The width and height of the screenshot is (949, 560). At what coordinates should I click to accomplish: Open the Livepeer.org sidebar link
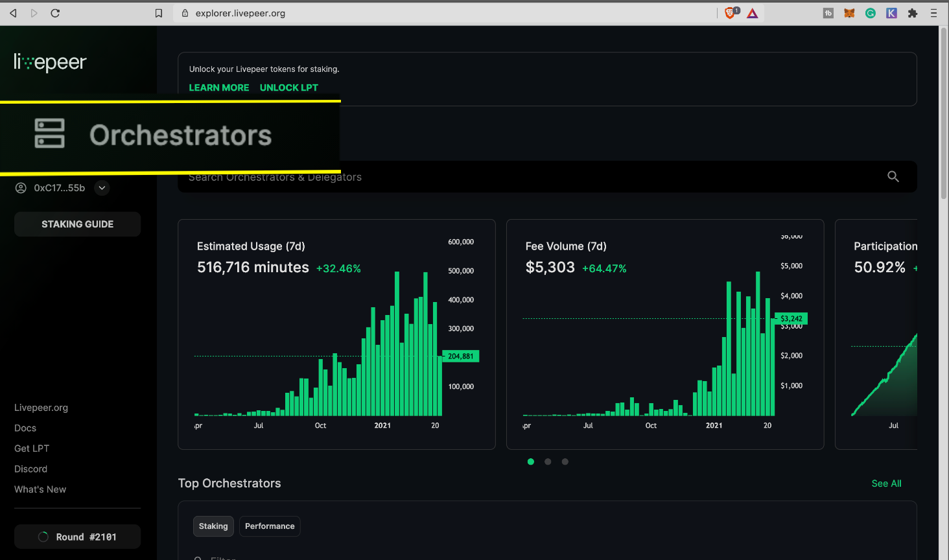point(41,408)
